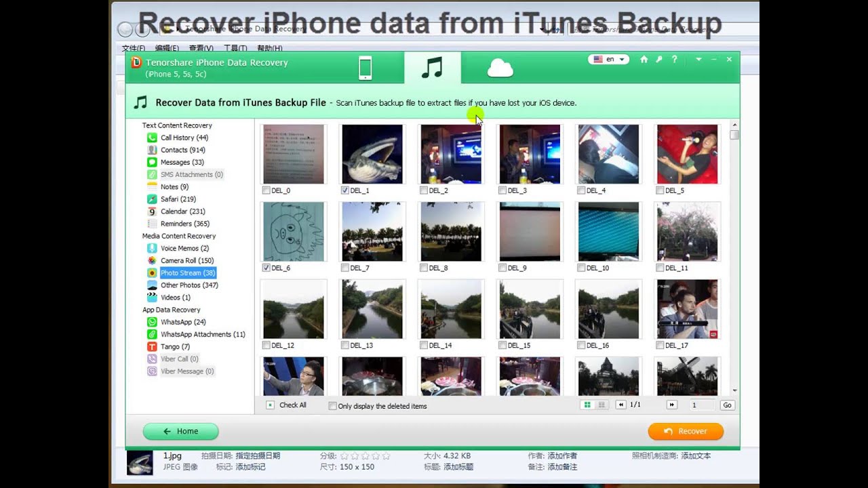Click 添加作者 in the background details pane
The width and height of the screenshot is (868, 488).
click(x=562, y=456)
